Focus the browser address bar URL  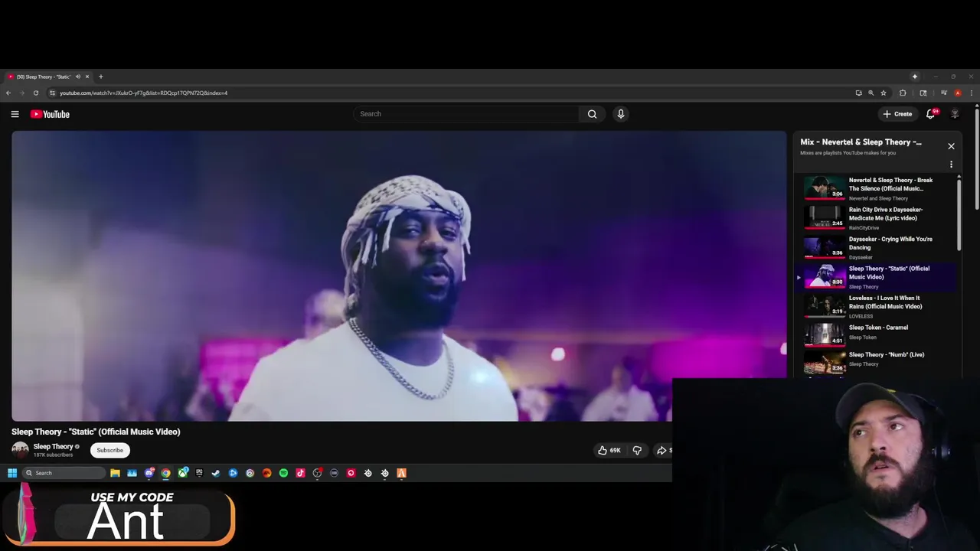[143, 93]
